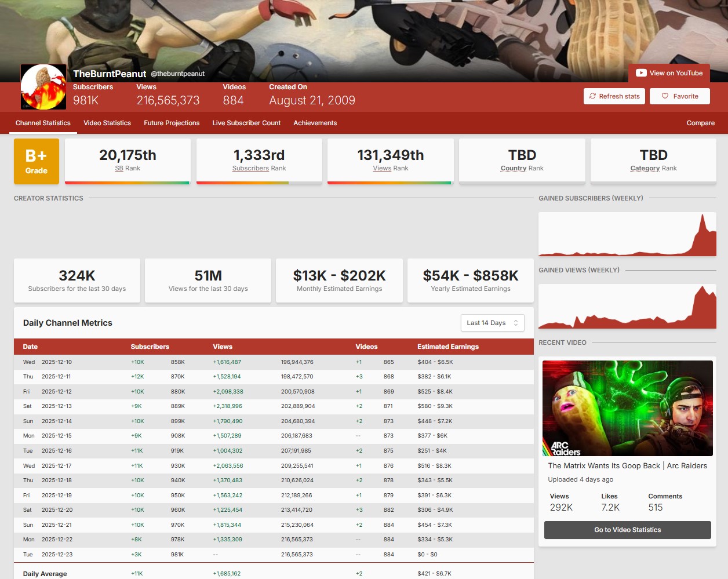The height and width of the screenshot is (579, 728).
Task: Click the up-down chevron icon on Last 14 Days
Action: 516,323
